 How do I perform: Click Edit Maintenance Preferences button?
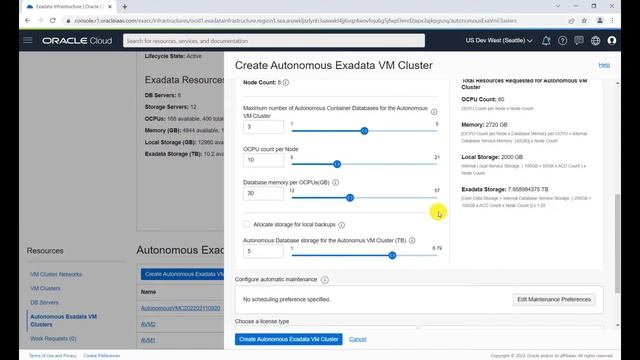coord(554,300)
